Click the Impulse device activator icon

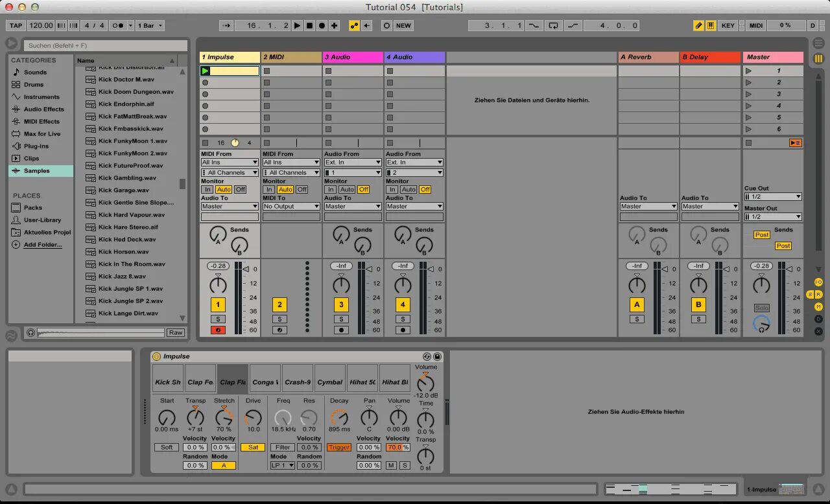point(156,356)
